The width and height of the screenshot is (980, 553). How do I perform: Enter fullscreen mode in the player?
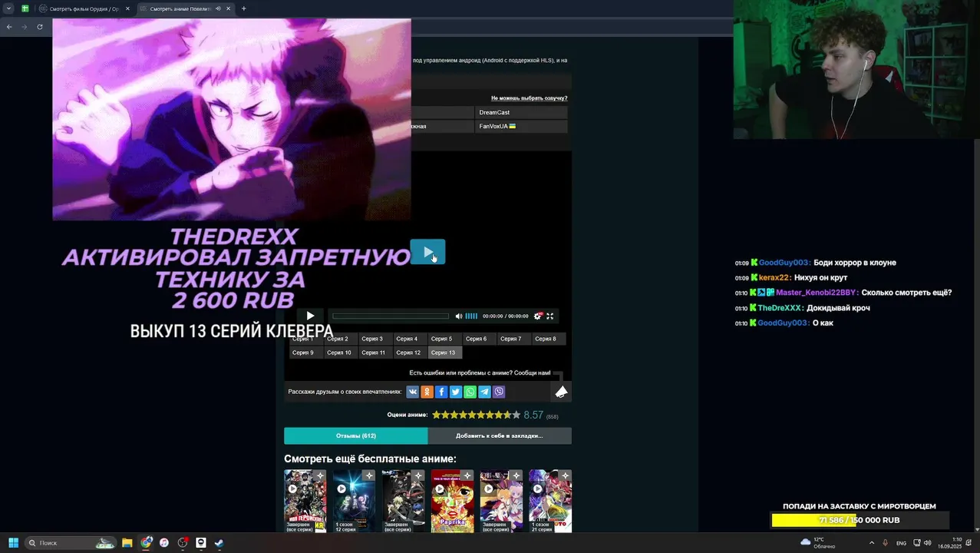tap(549, 316)
